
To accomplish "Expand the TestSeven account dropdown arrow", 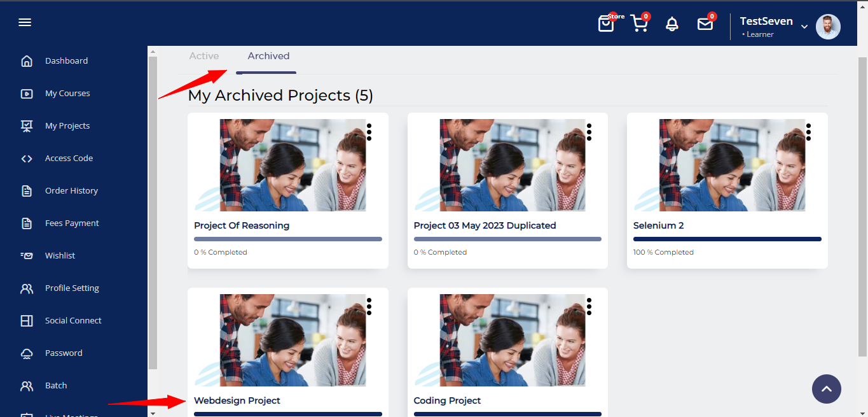I will click(x=804, y=27).
